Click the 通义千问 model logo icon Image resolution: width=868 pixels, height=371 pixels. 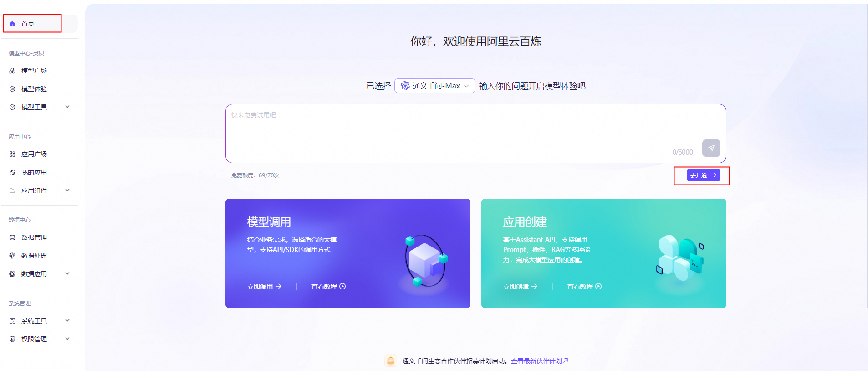405,86
